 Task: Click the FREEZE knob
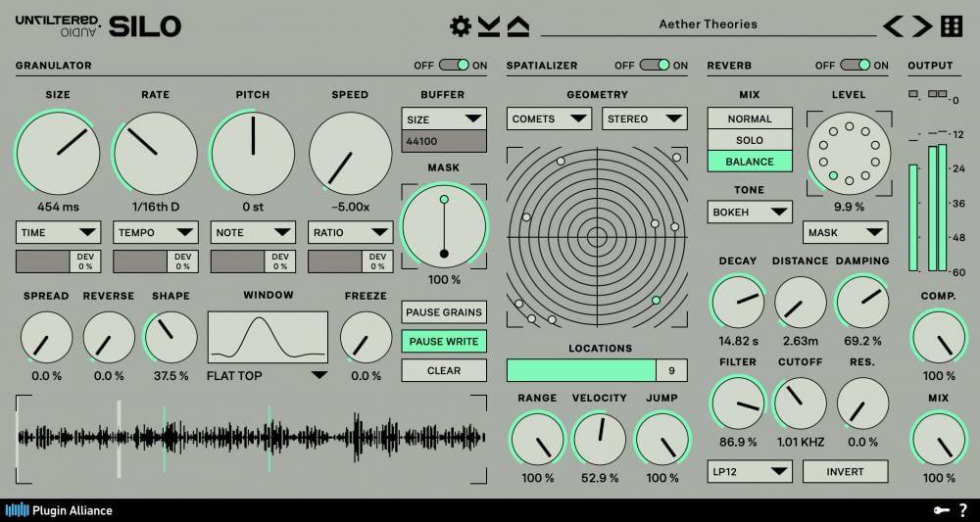pyautogui.click(x=367, y=337)
